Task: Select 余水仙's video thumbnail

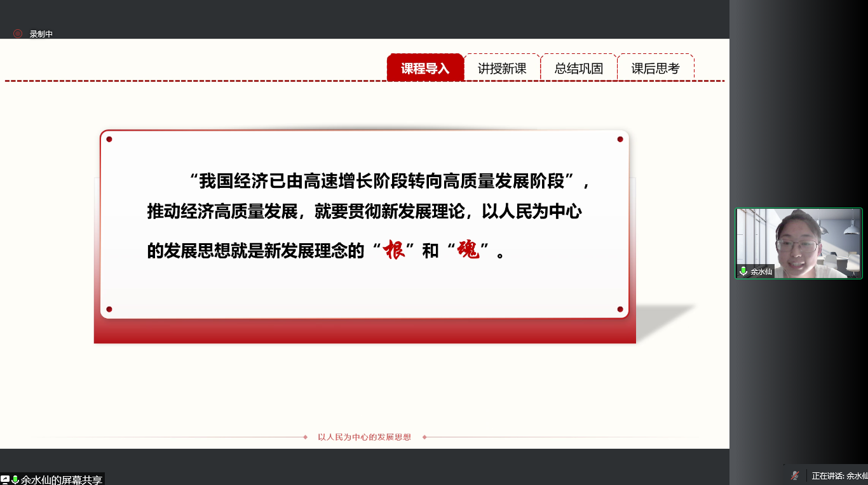Action: [x=799, y=243]
